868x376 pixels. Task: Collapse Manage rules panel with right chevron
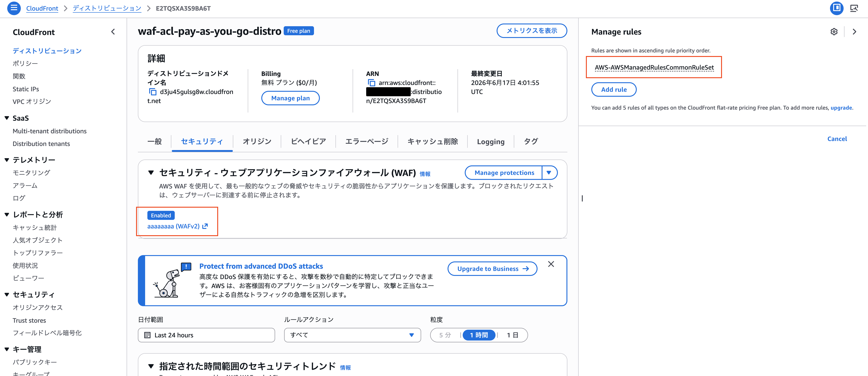pyautogui.click(x=854, y=32)
